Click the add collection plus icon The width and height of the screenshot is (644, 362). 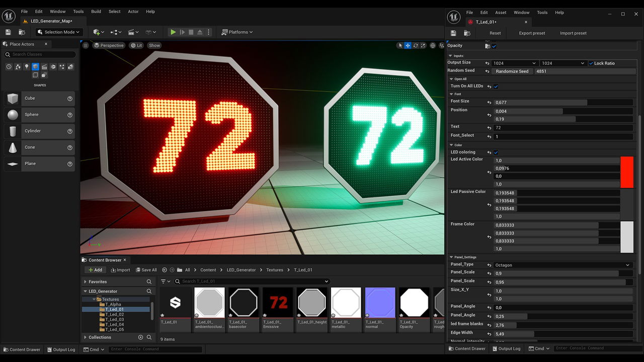pos(141,337)
